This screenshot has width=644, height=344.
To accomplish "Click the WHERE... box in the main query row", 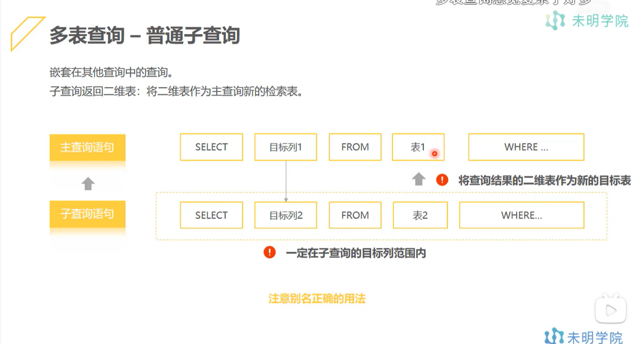I will click(x=525, y=147).
